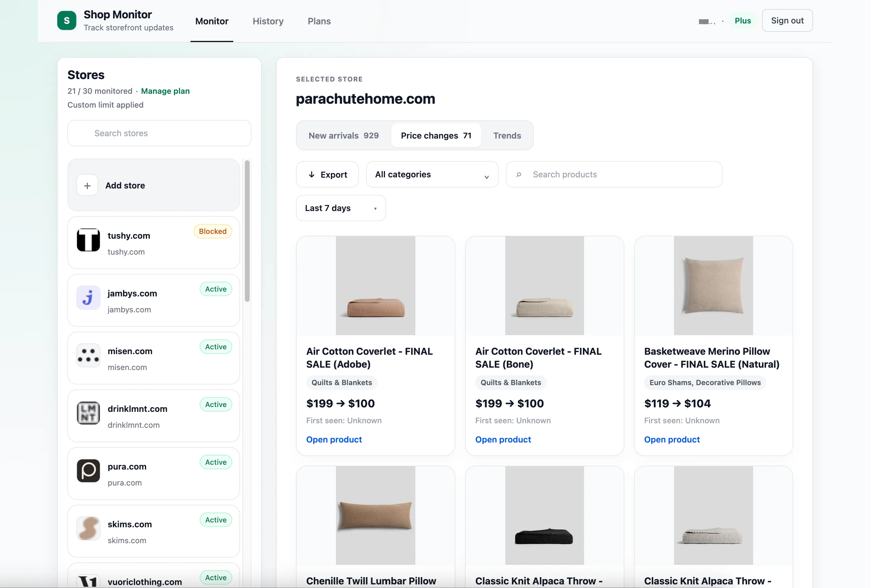Click the Chenille Twill Lumbar Pillow image

coord(376,515)
